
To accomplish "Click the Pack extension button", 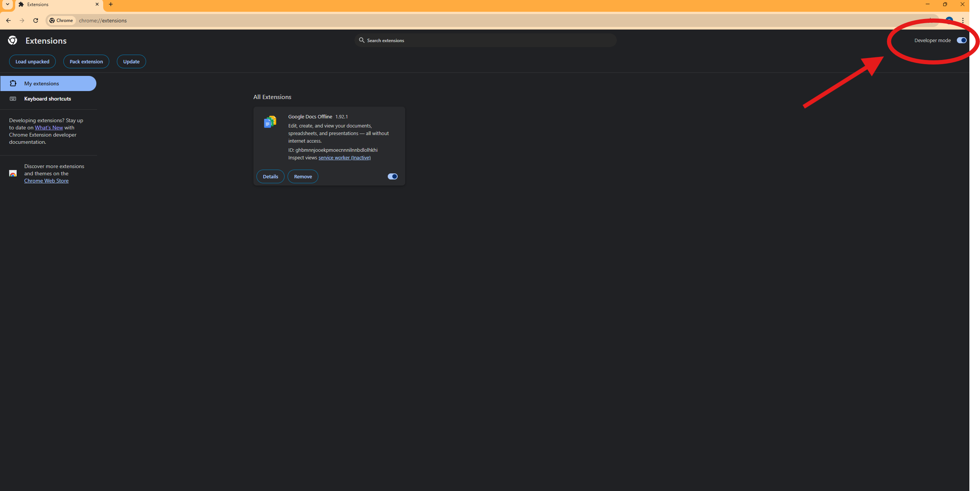I will pos(86,62).
